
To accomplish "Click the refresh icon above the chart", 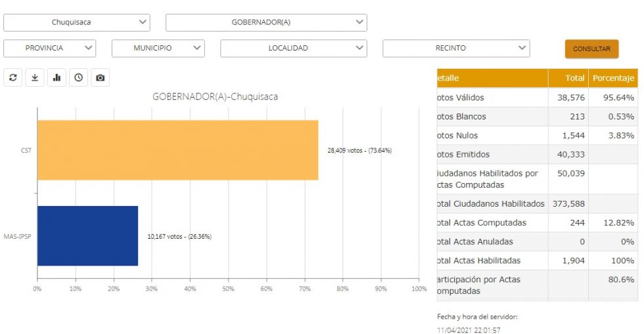I will coord(13,77).
